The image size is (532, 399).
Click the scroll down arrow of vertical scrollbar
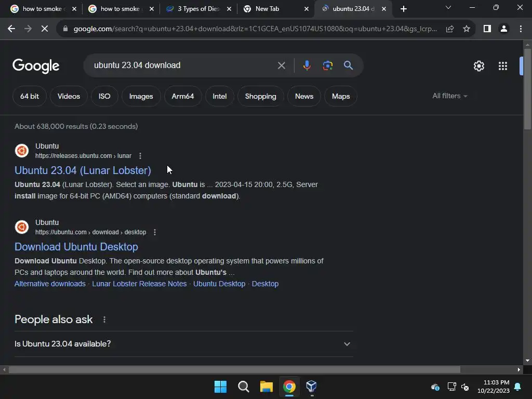pos(527,361)
